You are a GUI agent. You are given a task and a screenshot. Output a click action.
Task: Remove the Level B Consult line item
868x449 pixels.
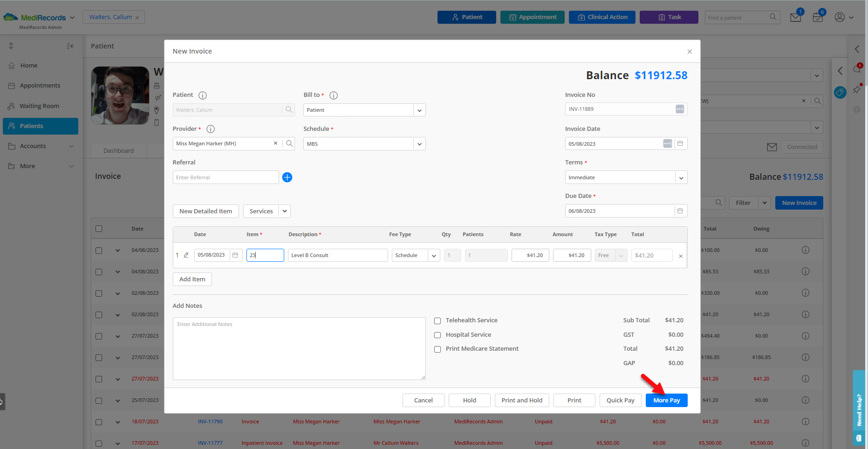pyautogui.click(x=681, y=256)
